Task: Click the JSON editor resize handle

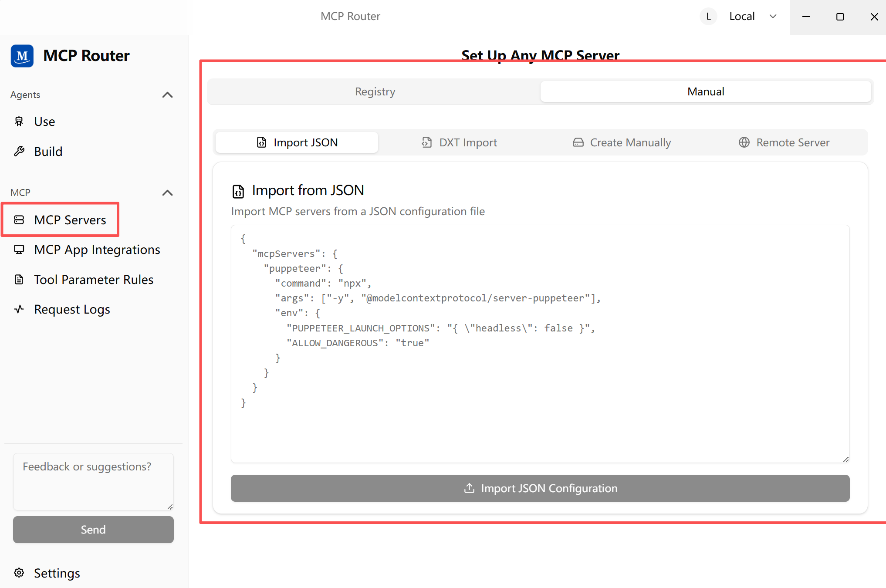Action: 846,459
